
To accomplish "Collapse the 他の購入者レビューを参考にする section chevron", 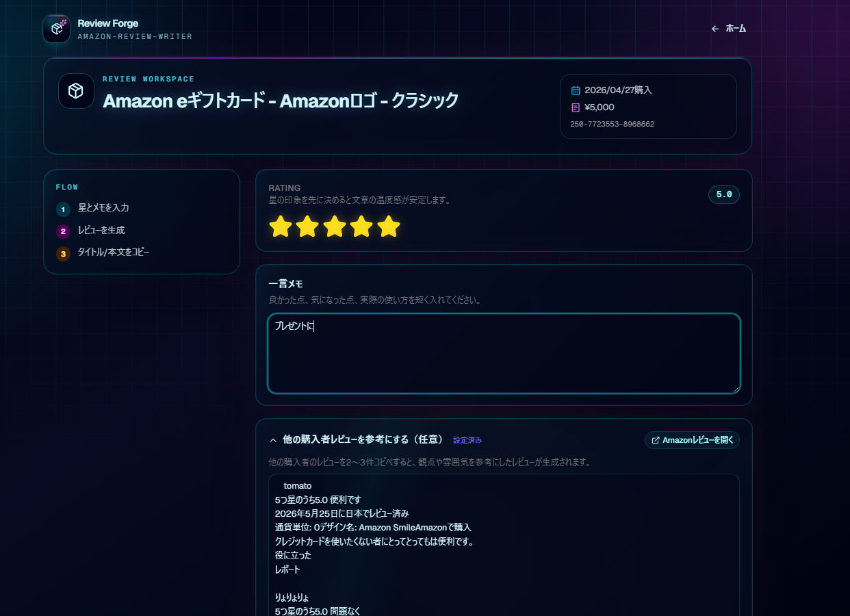I will pos(273,440).
